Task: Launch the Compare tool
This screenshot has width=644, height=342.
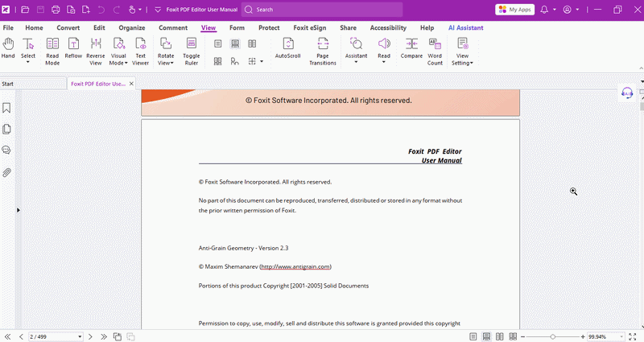Action: (411, 48)
